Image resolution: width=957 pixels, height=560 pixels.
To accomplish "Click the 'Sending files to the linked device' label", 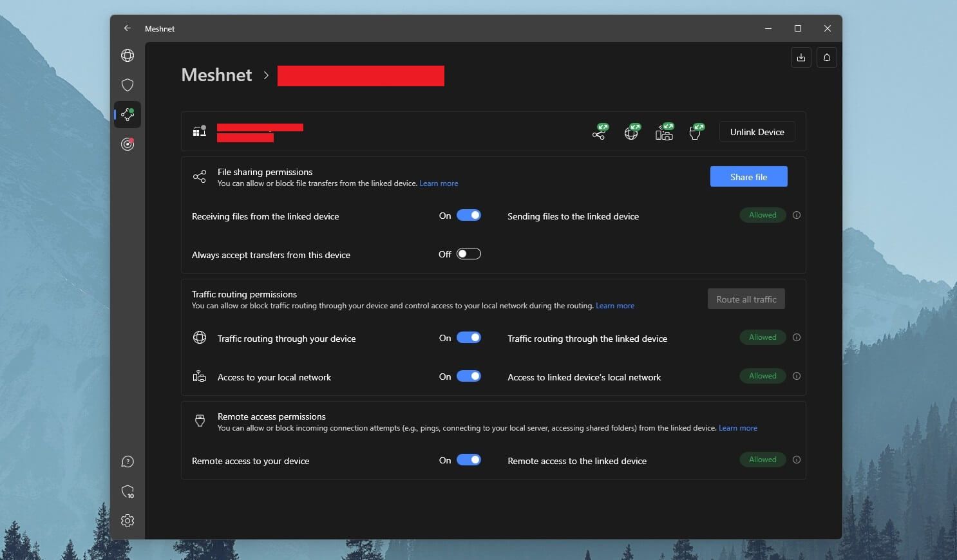I will (573, 216).
